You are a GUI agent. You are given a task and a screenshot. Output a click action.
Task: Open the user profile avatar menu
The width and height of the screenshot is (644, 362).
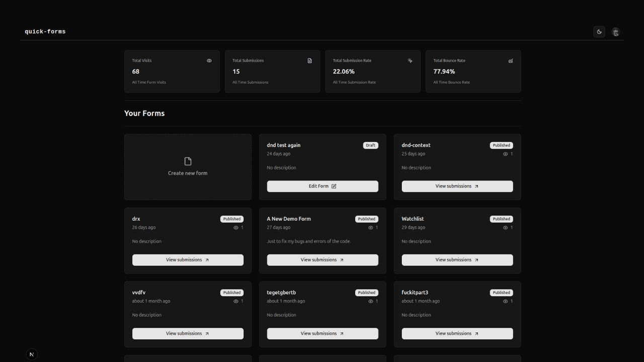616,32
